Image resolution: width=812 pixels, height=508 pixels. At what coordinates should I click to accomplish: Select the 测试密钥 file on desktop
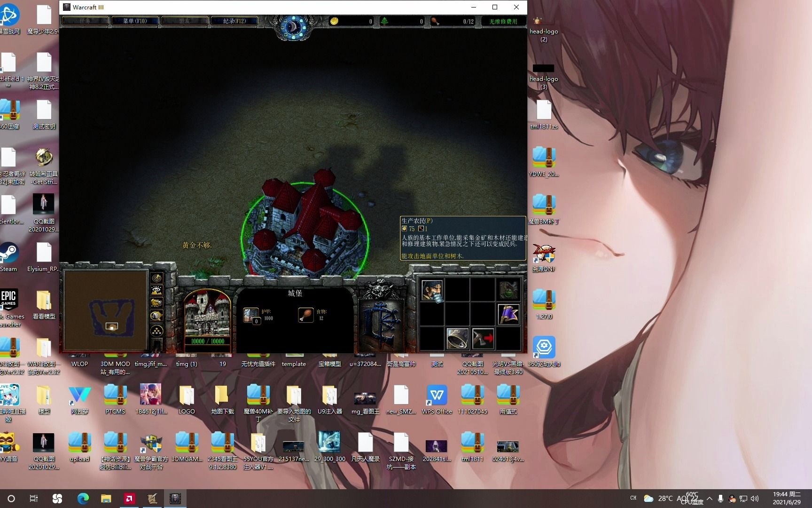pos(44,115)
